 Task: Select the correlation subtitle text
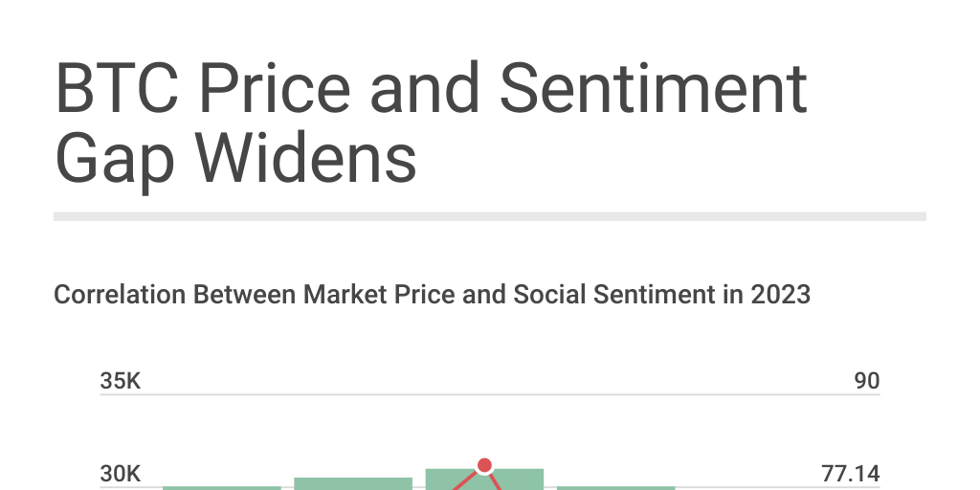tap(432, 295)
